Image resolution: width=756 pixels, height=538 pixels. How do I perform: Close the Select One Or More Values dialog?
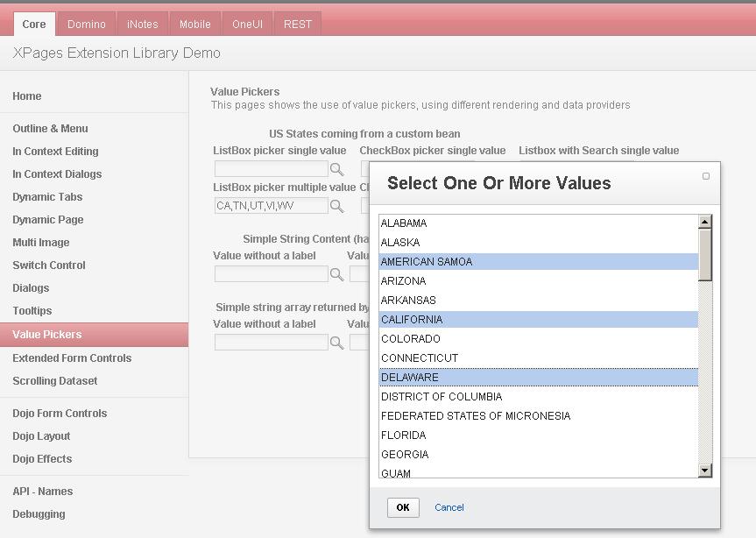[706, 176]
